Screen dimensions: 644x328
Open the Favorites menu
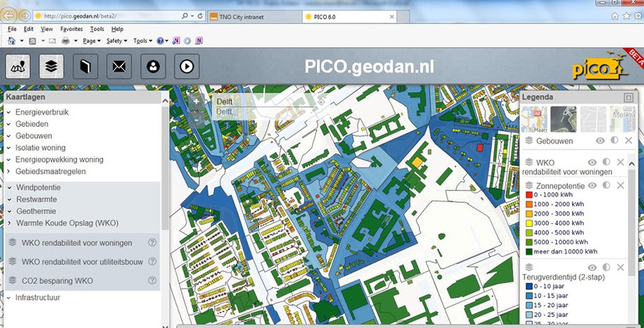click(71, 29)
